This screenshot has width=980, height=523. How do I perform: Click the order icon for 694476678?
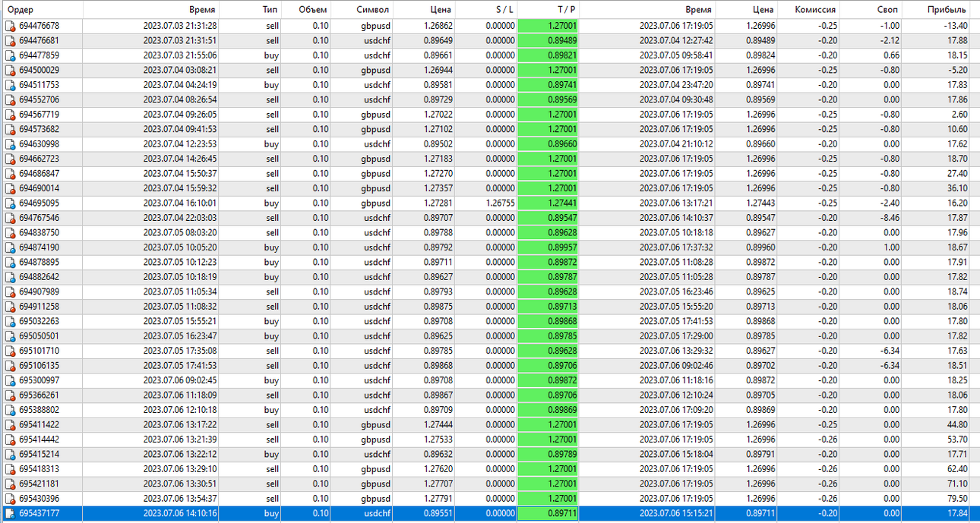click(10, 26)
